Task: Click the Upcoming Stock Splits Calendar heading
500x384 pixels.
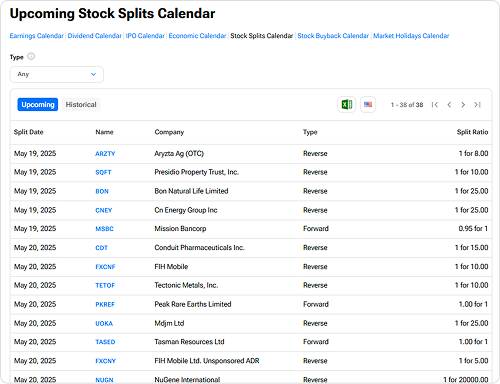Action: (x=112, y=14)
